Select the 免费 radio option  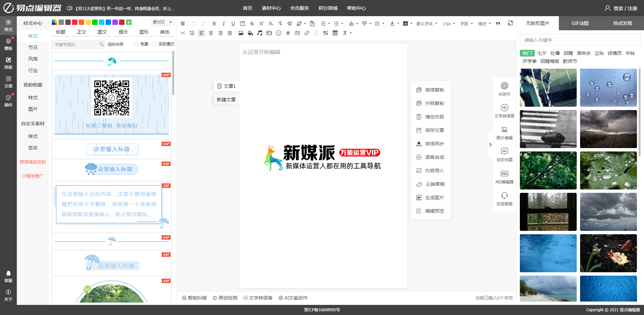136,44
